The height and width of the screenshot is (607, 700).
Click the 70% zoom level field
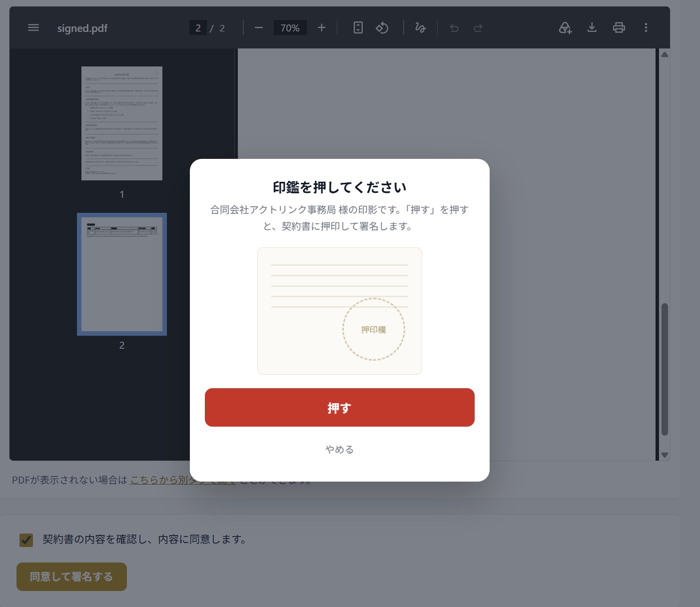tap(290, 28)
